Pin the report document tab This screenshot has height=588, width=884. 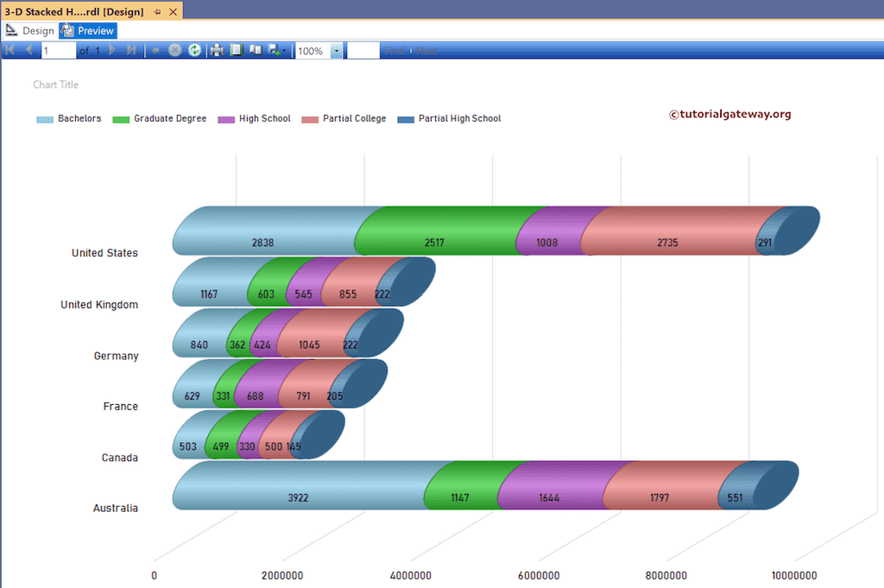pyautogui.click(x=156, y=11)
